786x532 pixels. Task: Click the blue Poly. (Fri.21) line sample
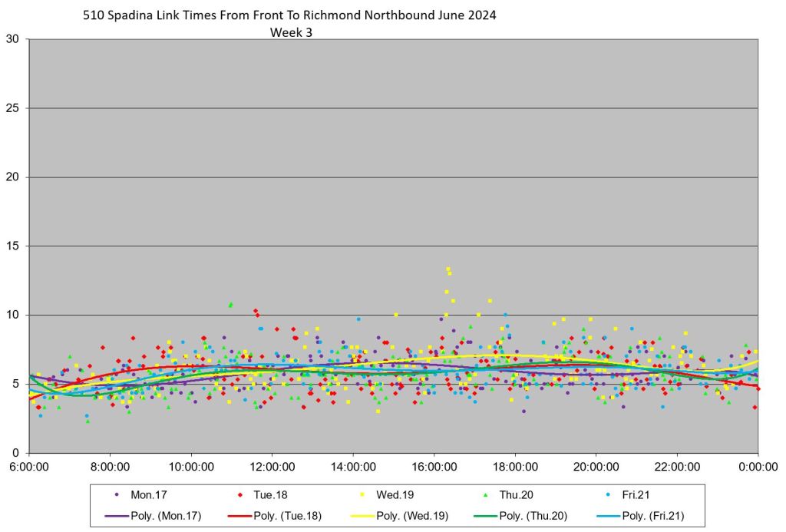click(x=609, y=516)
